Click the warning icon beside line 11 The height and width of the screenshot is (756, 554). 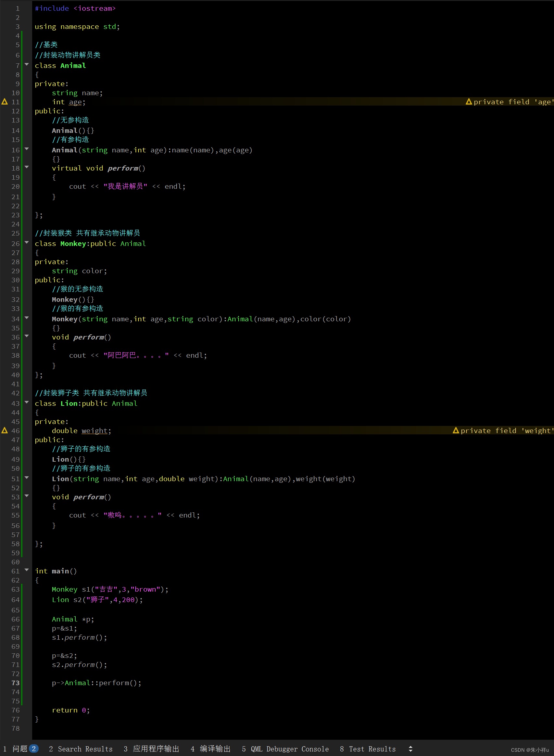(x=4, y=102)
